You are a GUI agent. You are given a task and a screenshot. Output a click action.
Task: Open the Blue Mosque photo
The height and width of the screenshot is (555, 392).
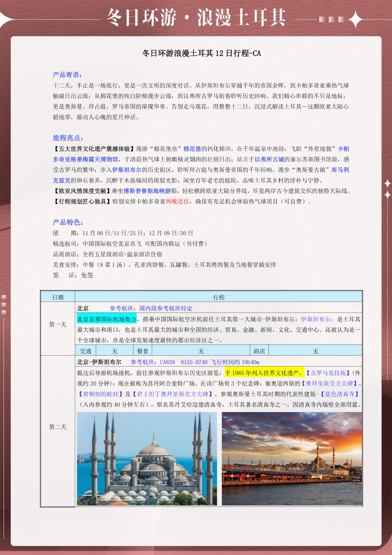pyautogui.click(x=147, y=459)
